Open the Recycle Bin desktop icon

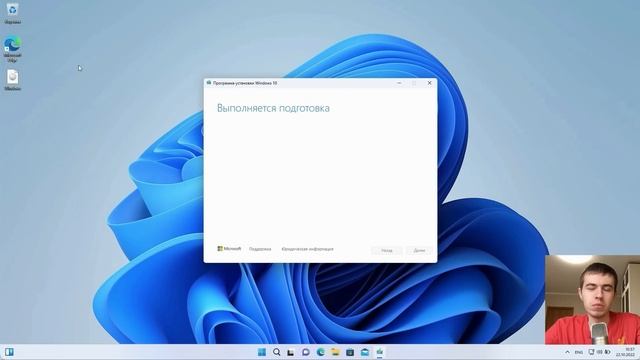point(13,12)
